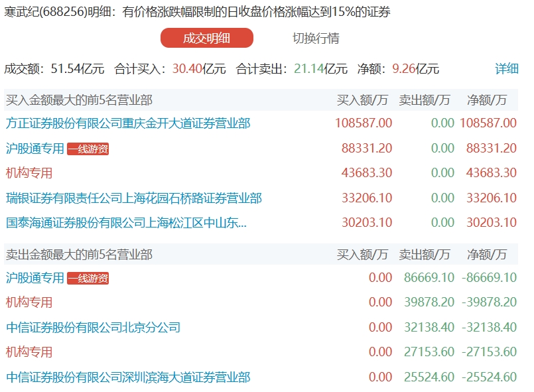Click 卖出额/万 header in the top sellers table

click(x=425, y=255)
